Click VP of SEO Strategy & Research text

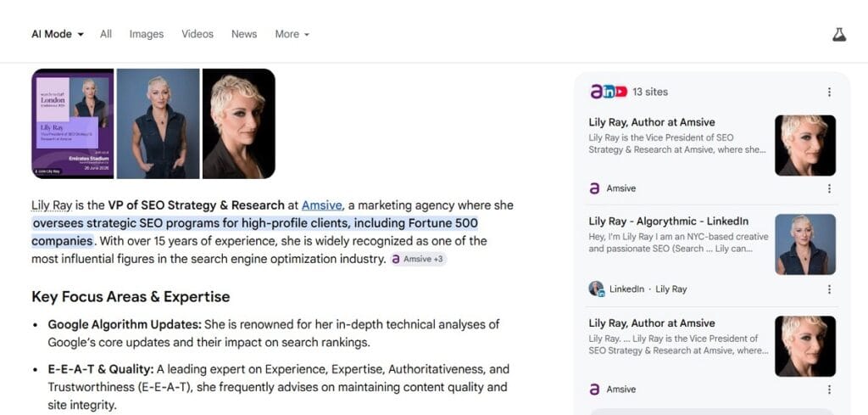(x=196, y=205)
